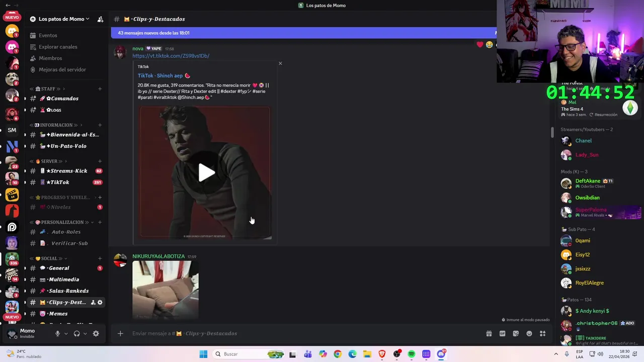Open the invite people icon beside server name
644x362 pixels.
(100, 19)
